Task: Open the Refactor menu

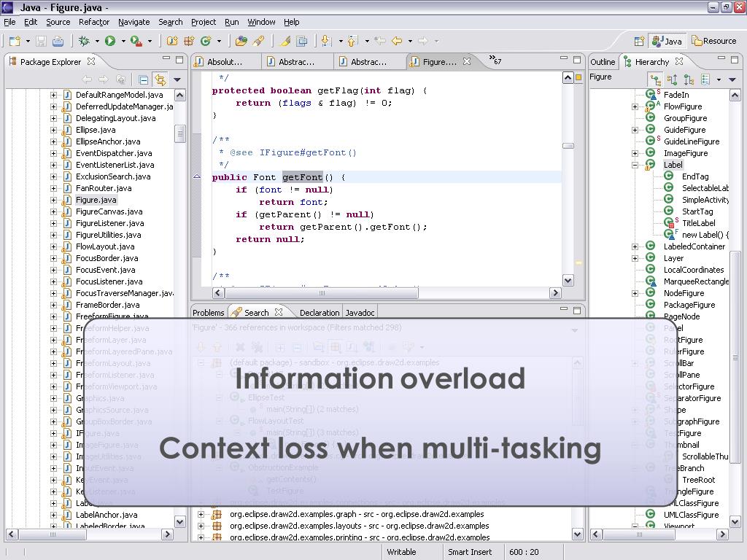Action: point(94,22)
